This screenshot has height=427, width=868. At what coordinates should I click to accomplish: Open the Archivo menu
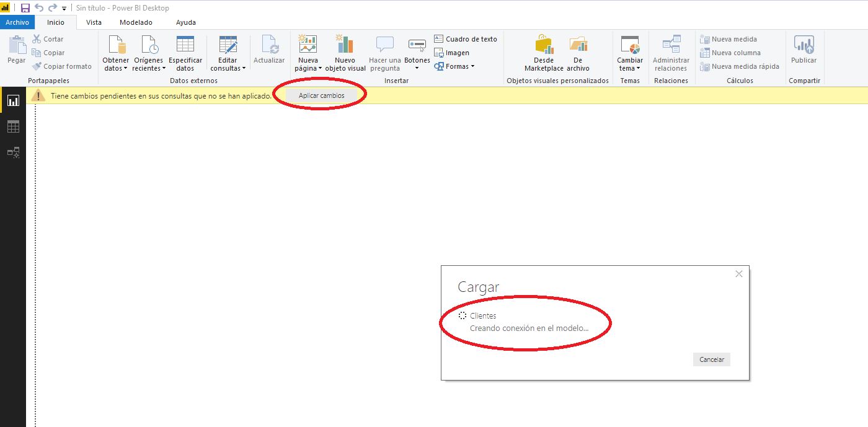point(17,22)
